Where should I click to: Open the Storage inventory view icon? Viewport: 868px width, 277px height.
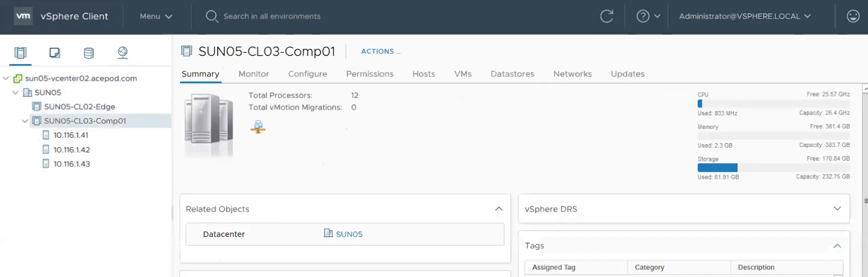click(x=88, y=53)
